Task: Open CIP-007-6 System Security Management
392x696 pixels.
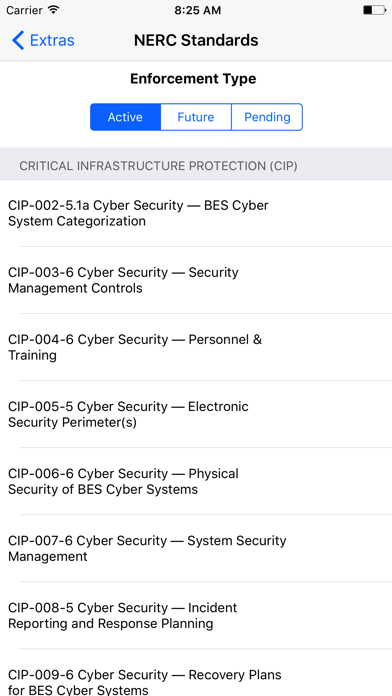Action: click(196, 548)
